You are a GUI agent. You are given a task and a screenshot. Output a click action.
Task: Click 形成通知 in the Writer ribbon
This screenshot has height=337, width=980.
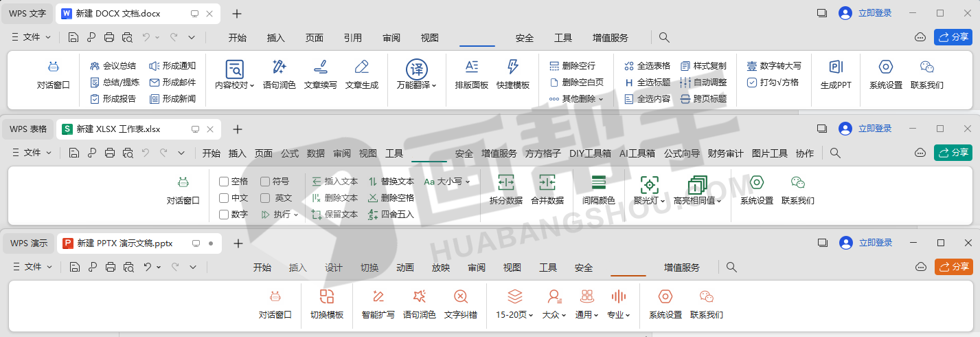172,66
